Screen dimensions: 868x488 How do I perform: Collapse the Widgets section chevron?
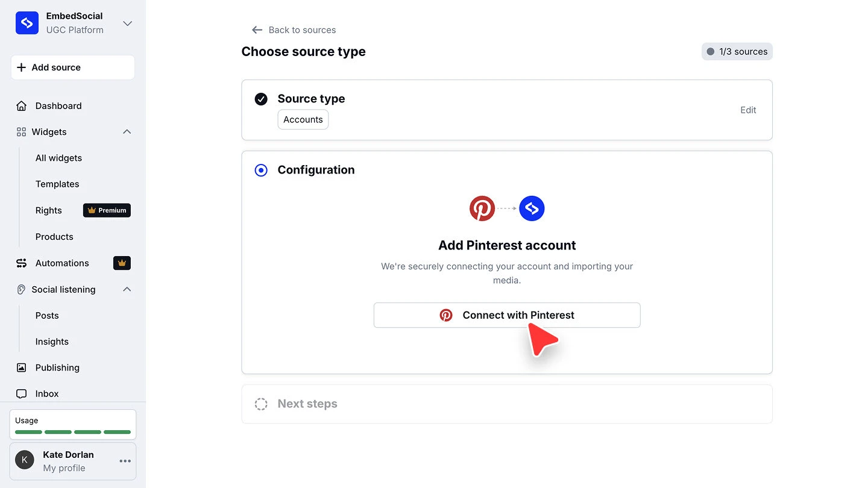tap(127, 132)
